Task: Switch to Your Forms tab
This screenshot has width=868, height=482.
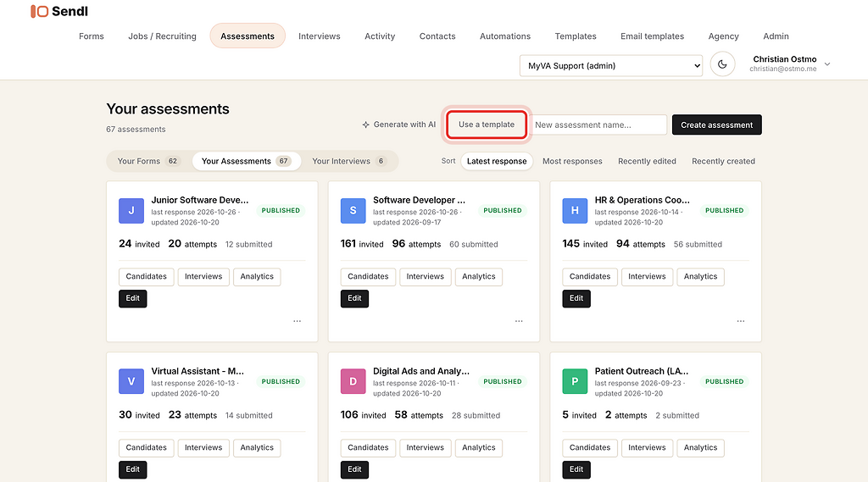Action: 147,161
